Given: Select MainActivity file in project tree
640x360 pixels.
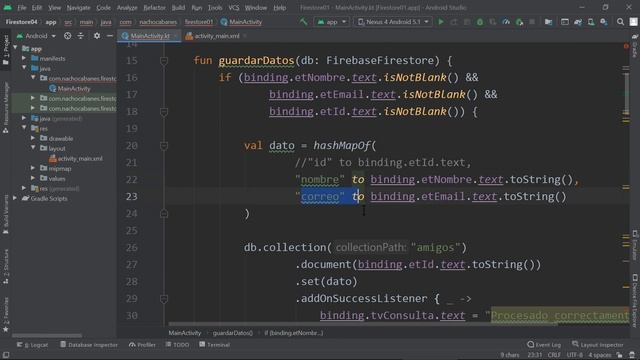Looking at the screenshot, I should tap(69, 88).
